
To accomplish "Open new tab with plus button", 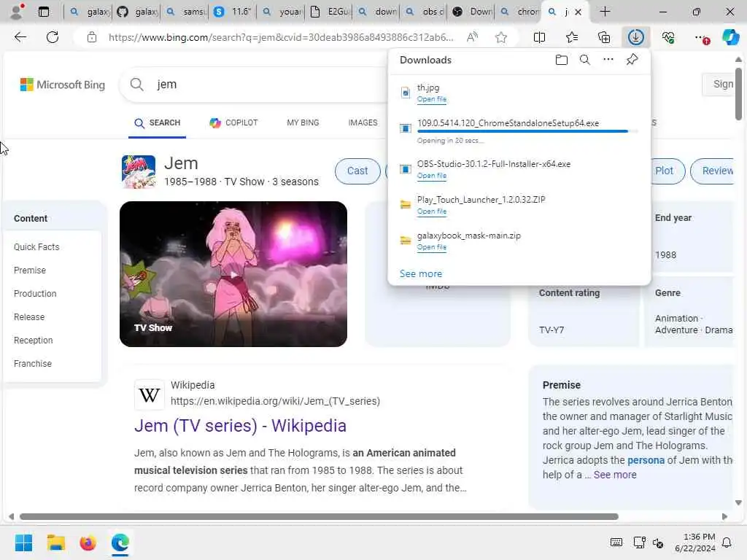I will (x=605, y=12).
